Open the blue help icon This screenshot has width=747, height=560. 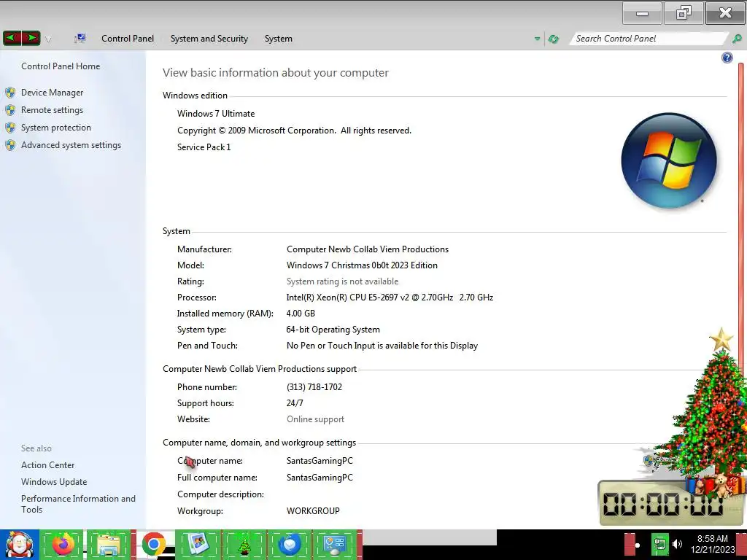pos(727,58)
